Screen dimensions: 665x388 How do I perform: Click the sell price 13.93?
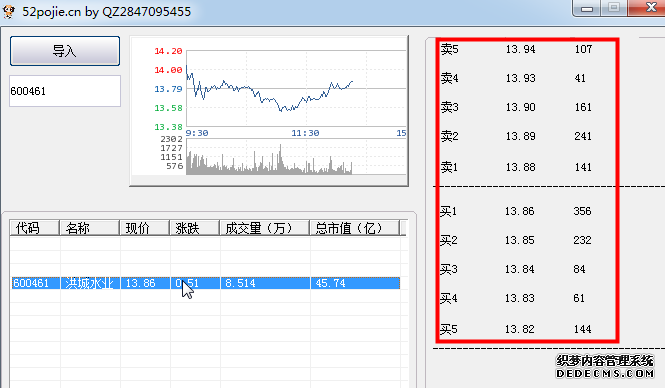click(521, 78)
